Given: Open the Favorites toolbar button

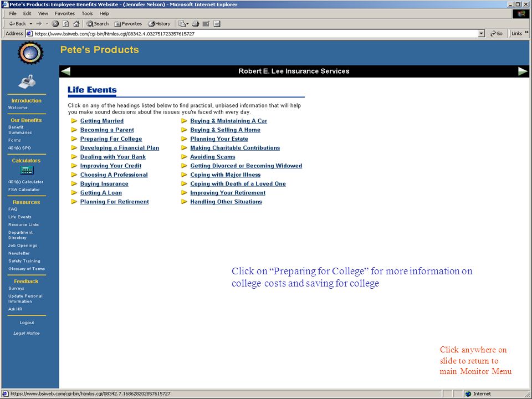Looking at the screenshot, I should pos(128,24).
